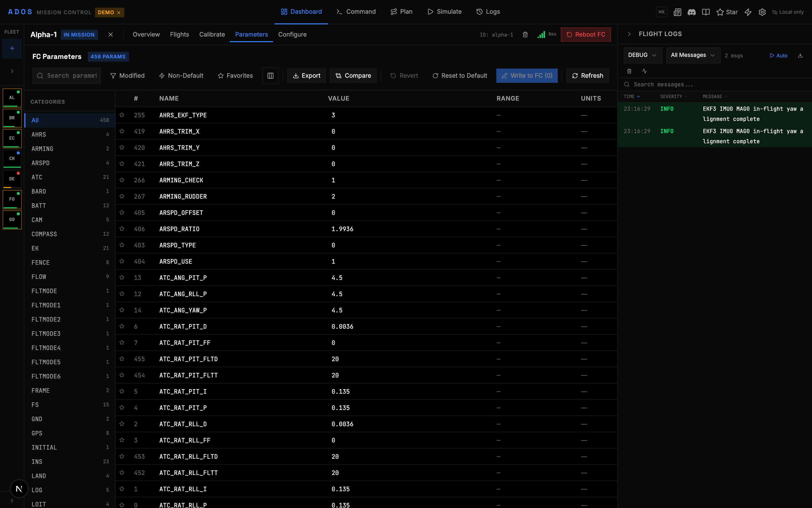Select COMPASS category in list
The image size is (812, 508).
point(70,234)
